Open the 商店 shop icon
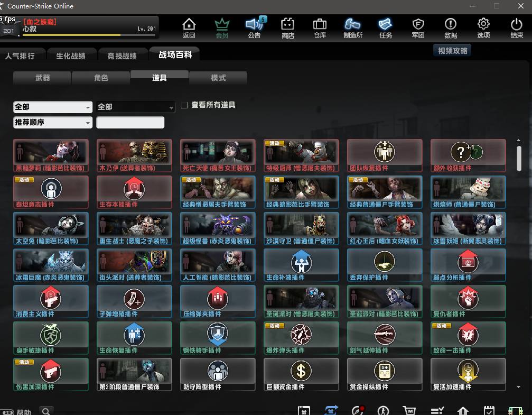 tap(287, 28)
